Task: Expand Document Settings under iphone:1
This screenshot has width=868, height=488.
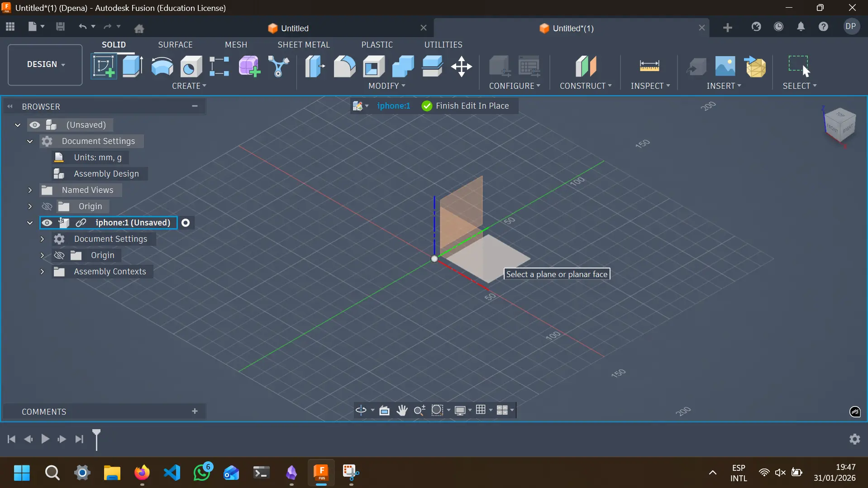Action: point(42,239)
